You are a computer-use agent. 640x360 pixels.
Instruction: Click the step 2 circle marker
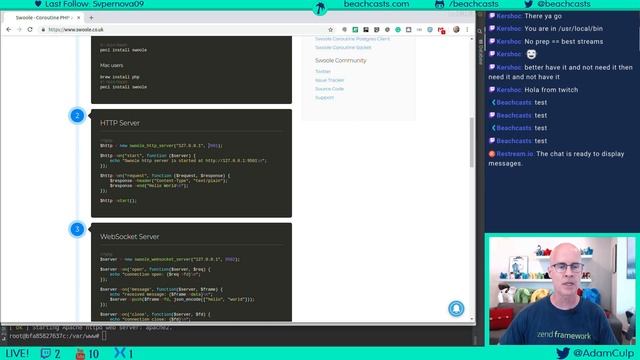pos(77,116)
